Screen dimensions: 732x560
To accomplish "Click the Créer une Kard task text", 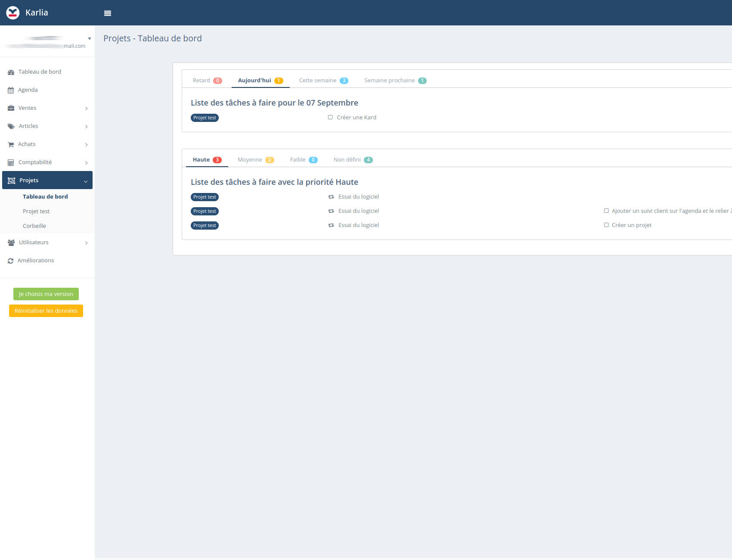I will [357, 117].
